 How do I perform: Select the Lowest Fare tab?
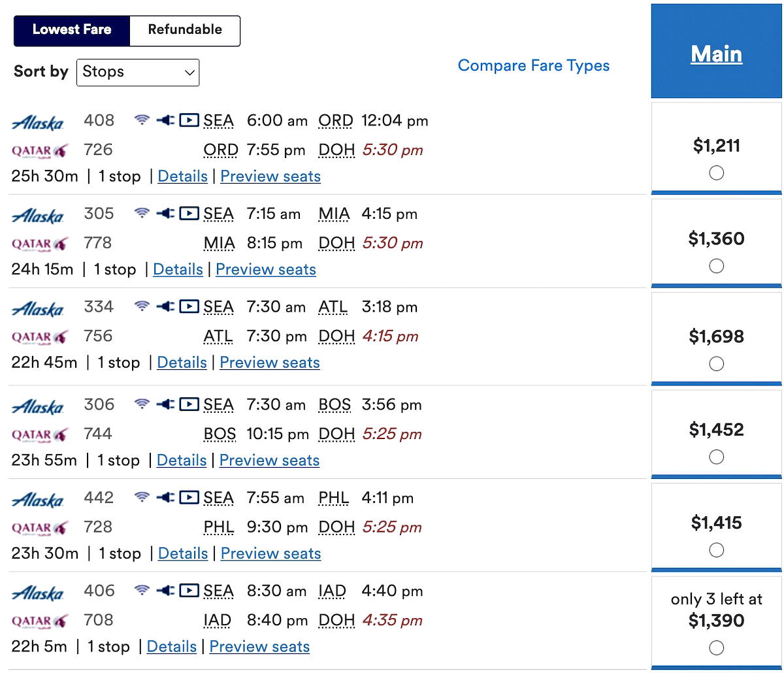tap(72, 30)
